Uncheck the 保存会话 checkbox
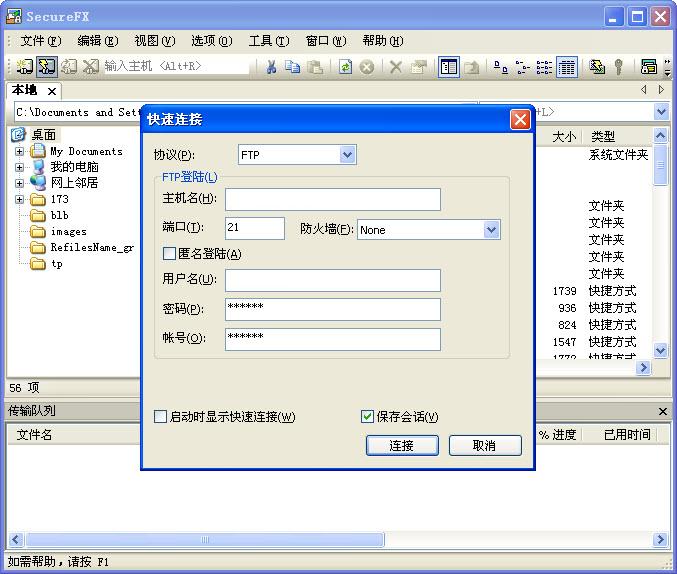677x574 pixels. coord(367,417)
